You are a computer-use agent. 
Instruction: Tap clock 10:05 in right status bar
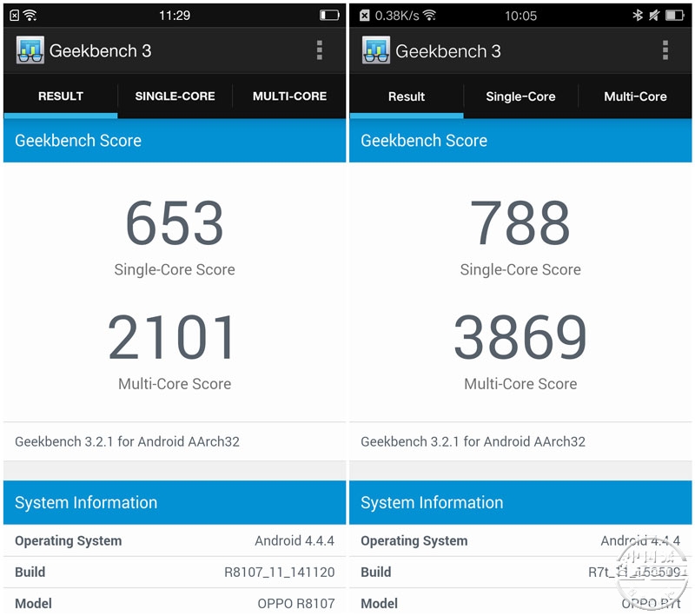(520, 16)
